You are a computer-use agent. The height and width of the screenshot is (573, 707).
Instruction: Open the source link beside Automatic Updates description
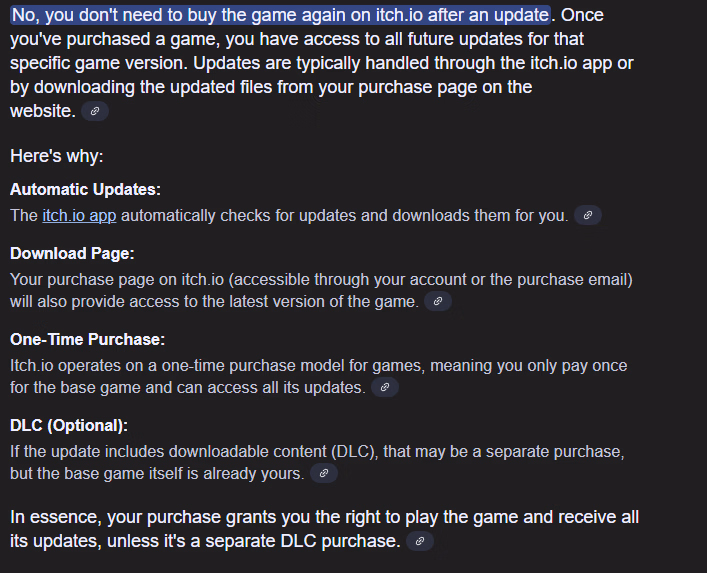point(588,215)
